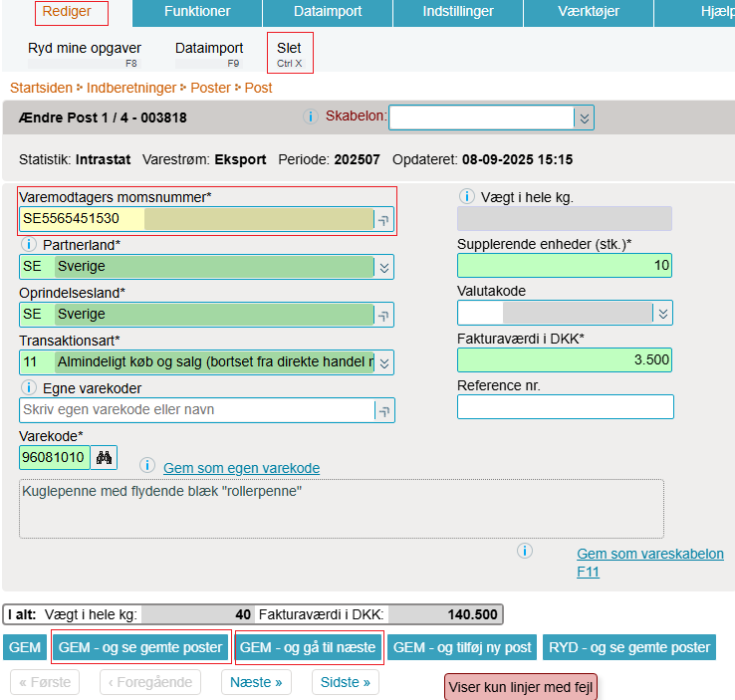Click info icon next to Skabelon

pyautogui.click(x=310, y=117)
